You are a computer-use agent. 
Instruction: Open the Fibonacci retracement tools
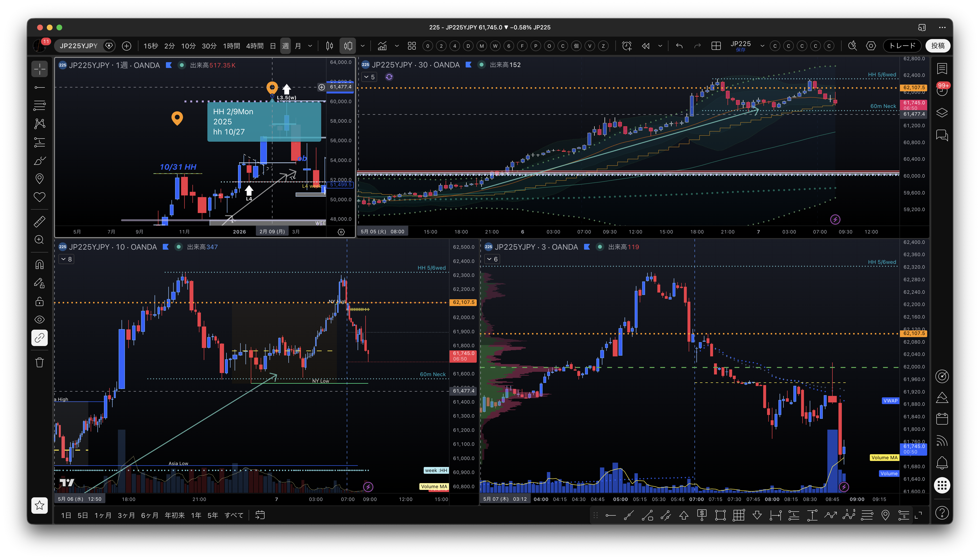40,105
